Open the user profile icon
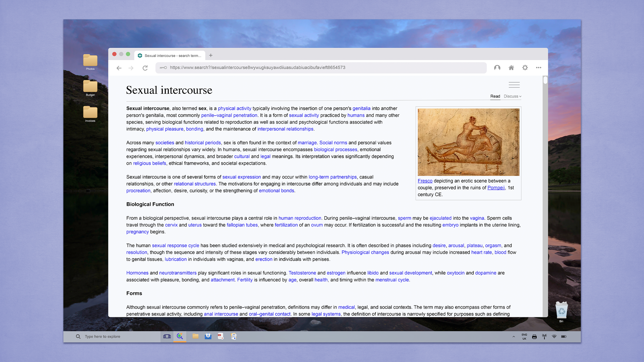Image resolution: width=644 pixels, height=362 pixels. (x=497, y=68)
